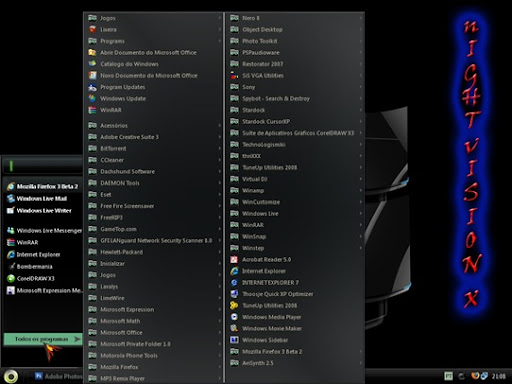Select TuneUp Utilities 2008 folder with arrow
The height and width of the screenshot is (384, 512).
(296, 168)
